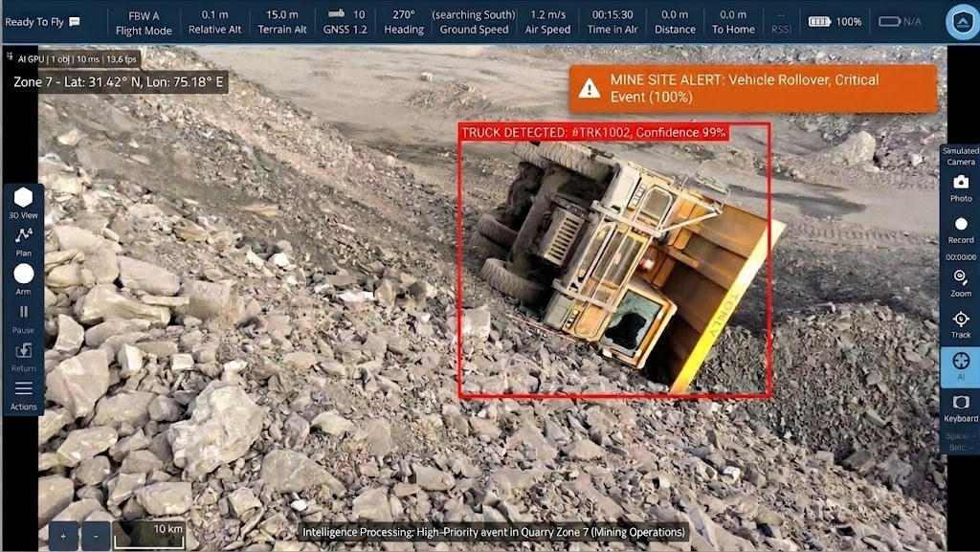Click the 15.0 m Terrain Alt readout
The image size is (980, 552).
(282, 22)
